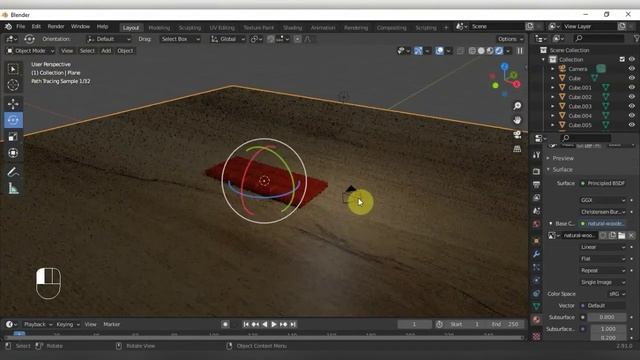Jump to the end frame
Screen dimensions: 640x360
tap(293, 324)
